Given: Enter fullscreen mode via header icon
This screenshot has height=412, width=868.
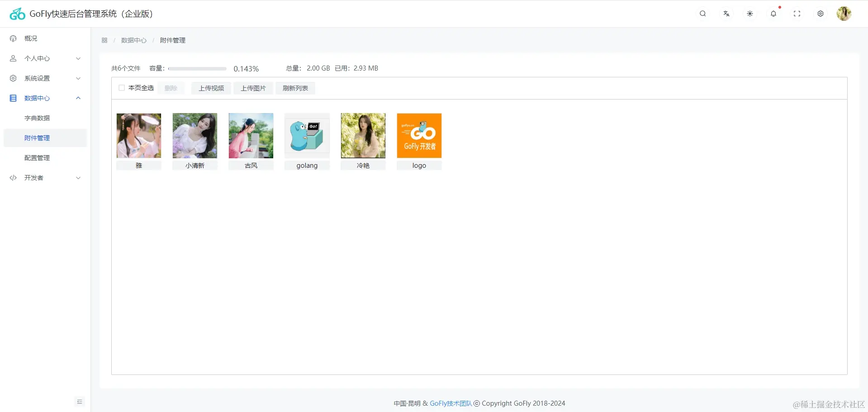Looking at the screenshot, I should coord(797,14).
